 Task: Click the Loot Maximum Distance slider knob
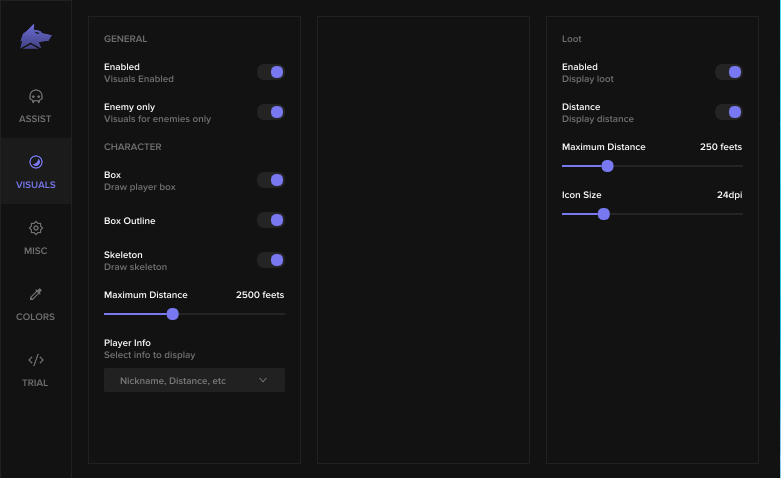click(607, 166)
